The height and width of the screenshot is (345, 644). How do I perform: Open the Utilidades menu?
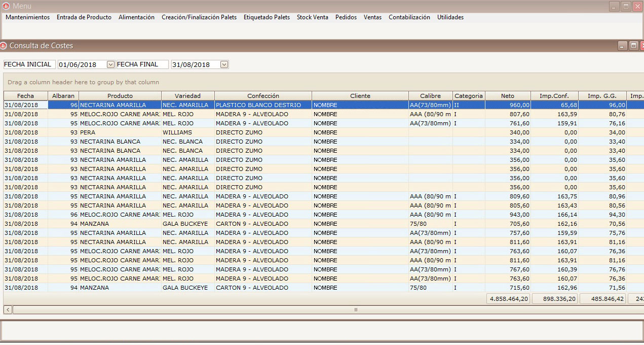tap(450, 17)
